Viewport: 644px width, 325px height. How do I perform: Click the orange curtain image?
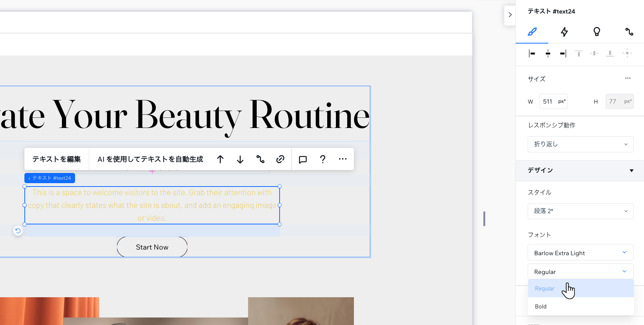pyautogui.click(x=50, y=311)
